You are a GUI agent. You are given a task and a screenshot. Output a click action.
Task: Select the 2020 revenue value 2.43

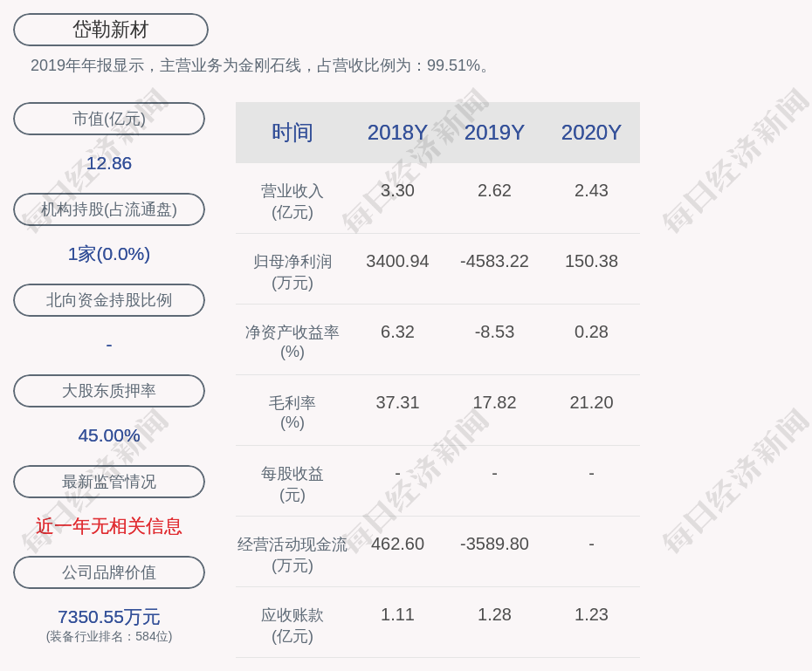(x=591, y=190)
